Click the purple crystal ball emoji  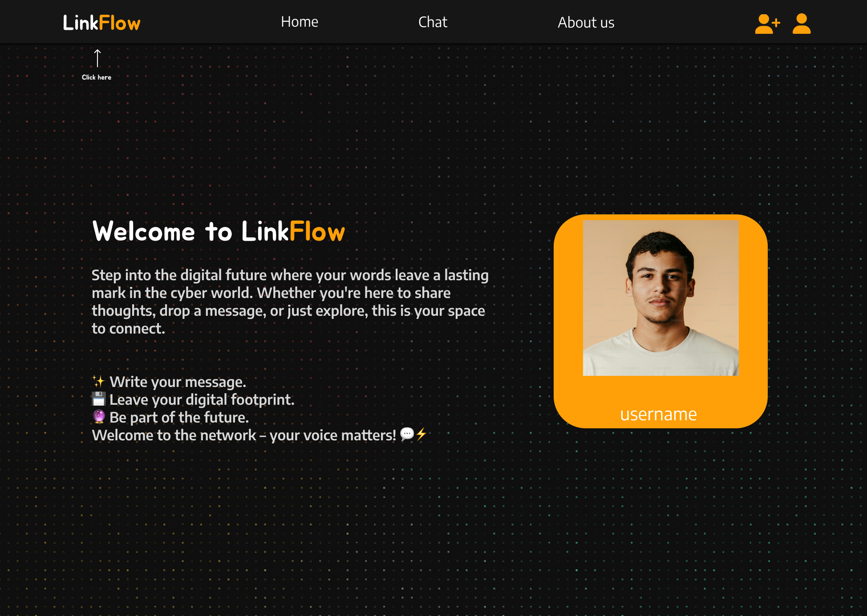pos(98,417)
